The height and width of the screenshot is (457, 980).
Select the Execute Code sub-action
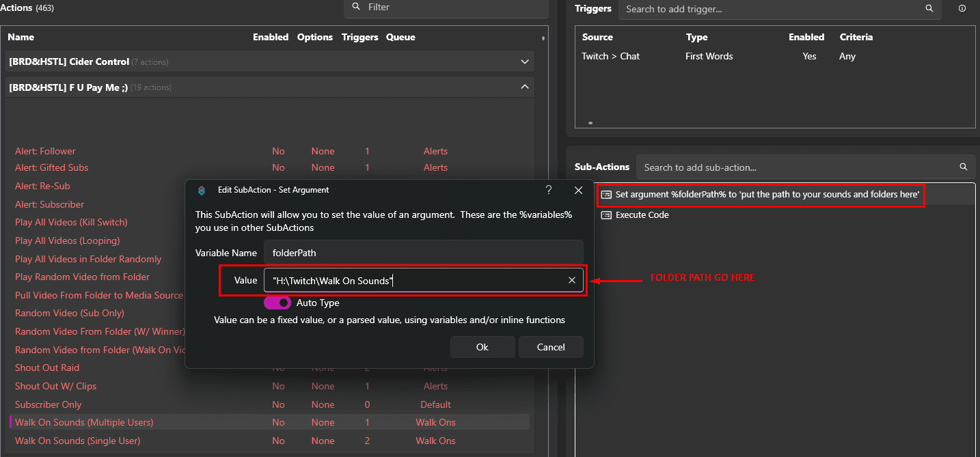(x=642, y=215)
